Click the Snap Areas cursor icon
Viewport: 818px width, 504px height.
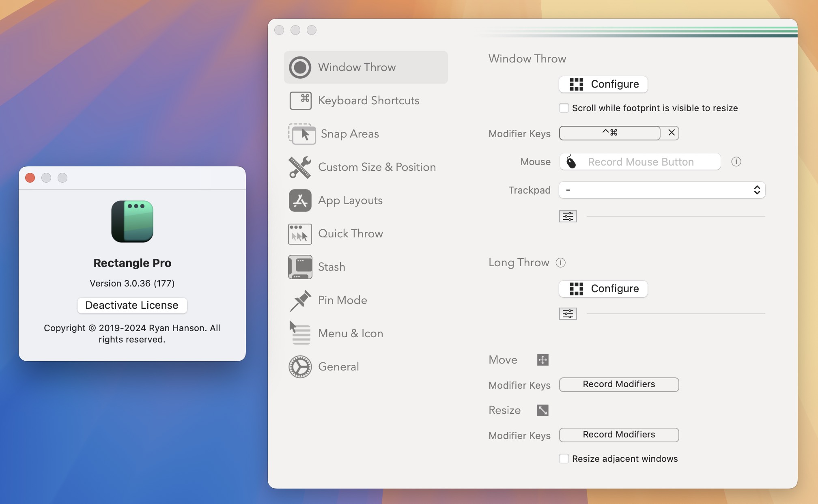click(x=302, y=134)
